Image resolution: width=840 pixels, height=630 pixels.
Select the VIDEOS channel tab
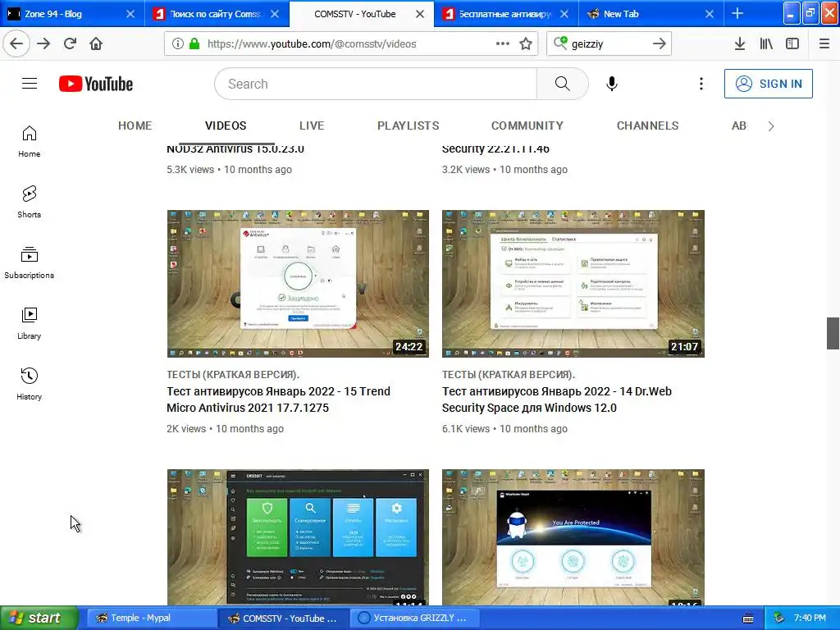pyautogui.click(x=226, y=126)
